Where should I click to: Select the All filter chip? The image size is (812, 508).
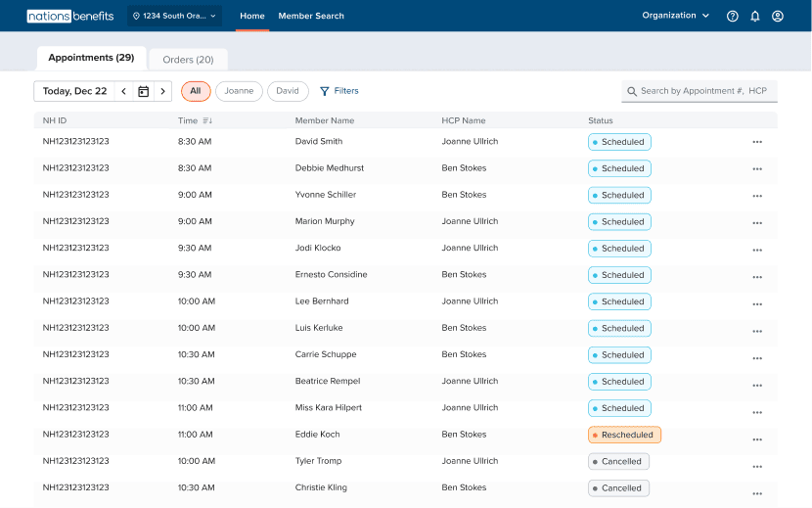tap(196, 91)
